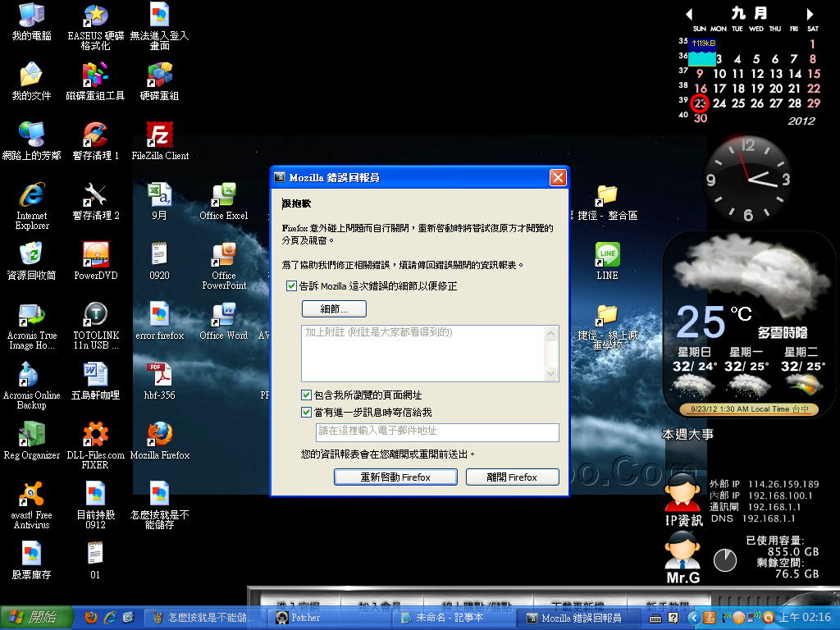This screenshot has height=630, width=840.
Task: Open 網路上的芳鄰 icon
Action: point(32,141)
